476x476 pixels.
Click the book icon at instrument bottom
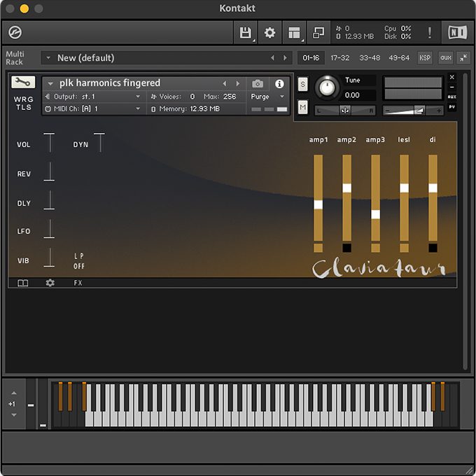(23, 283)
